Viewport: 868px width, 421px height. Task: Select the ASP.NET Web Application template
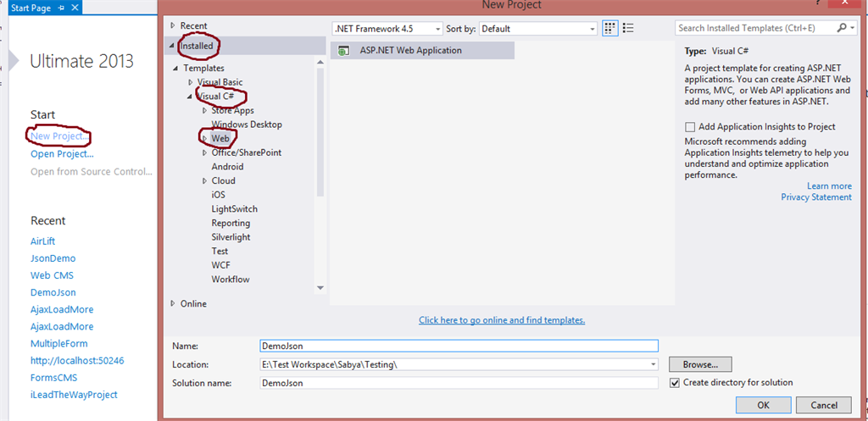point(422,50)
